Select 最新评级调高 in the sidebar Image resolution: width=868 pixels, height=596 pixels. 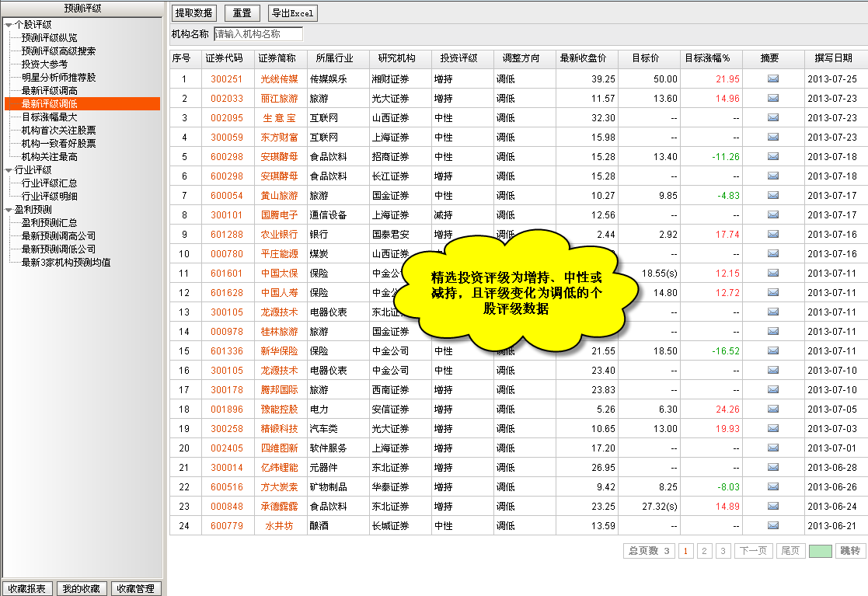[49, 91]
